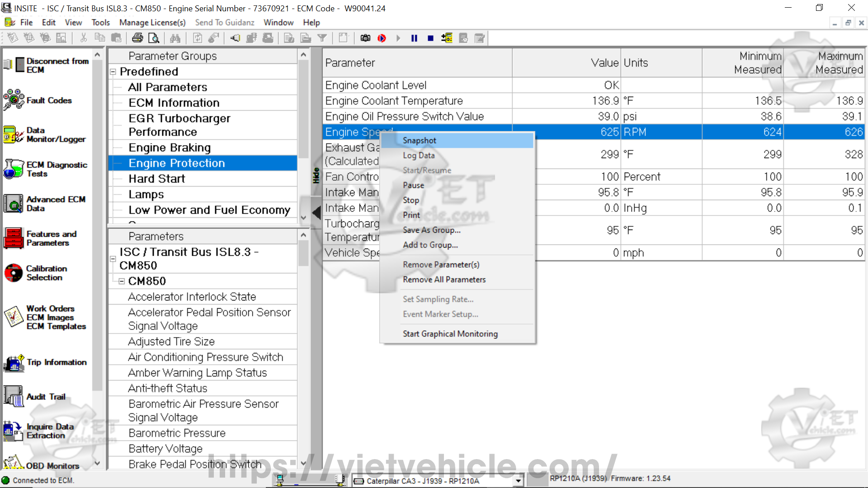The height and width of the screenshot is (488, 868).
Task: Click the Print Preview toolbar icon
Action: (154, 38)
